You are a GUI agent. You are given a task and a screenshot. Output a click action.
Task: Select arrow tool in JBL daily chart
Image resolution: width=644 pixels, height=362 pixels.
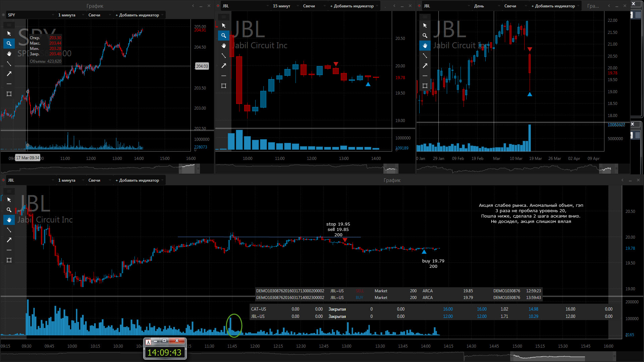425,66
